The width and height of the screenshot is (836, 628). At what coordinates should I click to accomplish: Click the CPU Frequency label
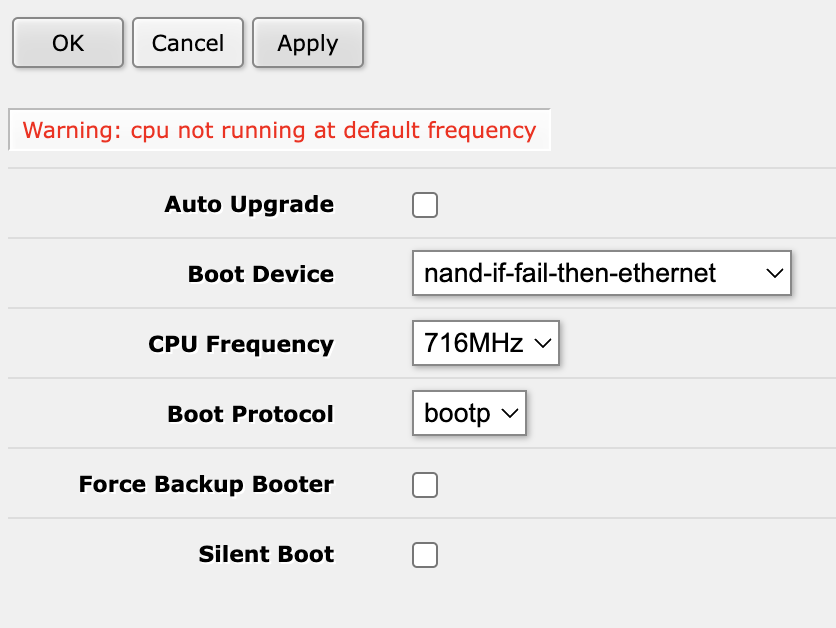pos(241,344)
